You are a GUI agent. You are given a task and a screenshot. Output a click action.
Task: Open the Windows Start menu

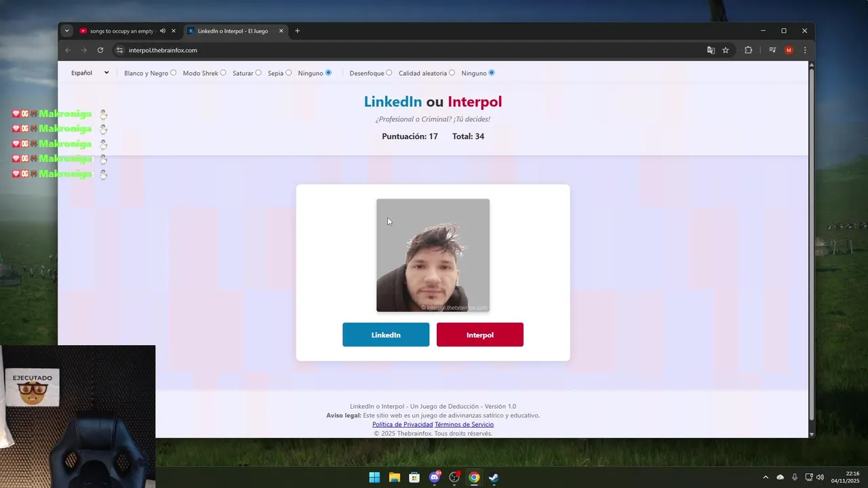click(x=374, y=477)
